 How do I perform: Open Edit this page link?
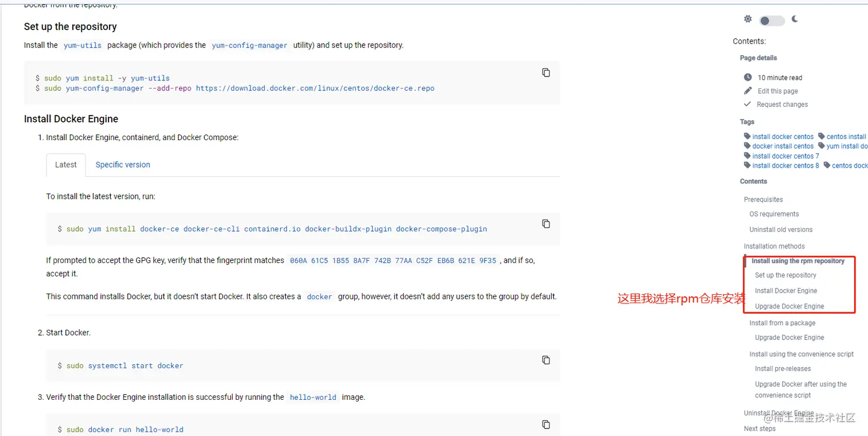(x=777, y=91)
